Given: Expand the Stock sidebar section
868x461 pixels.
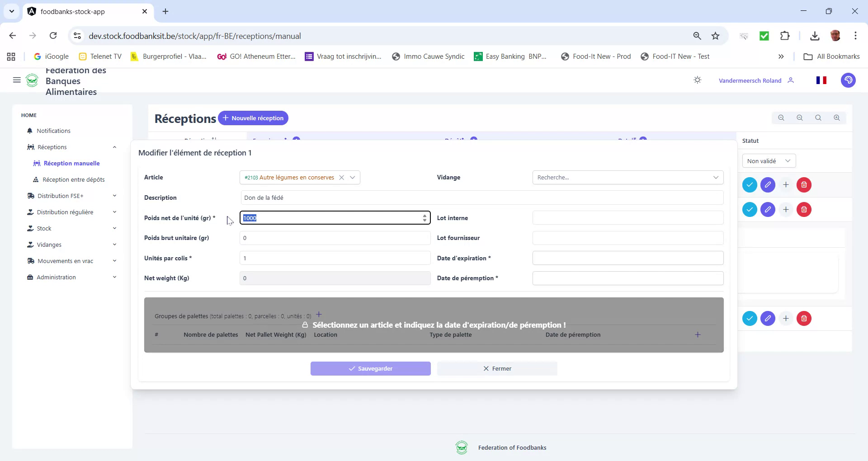Looking at the screenshot, I should [x=44, y=228].
